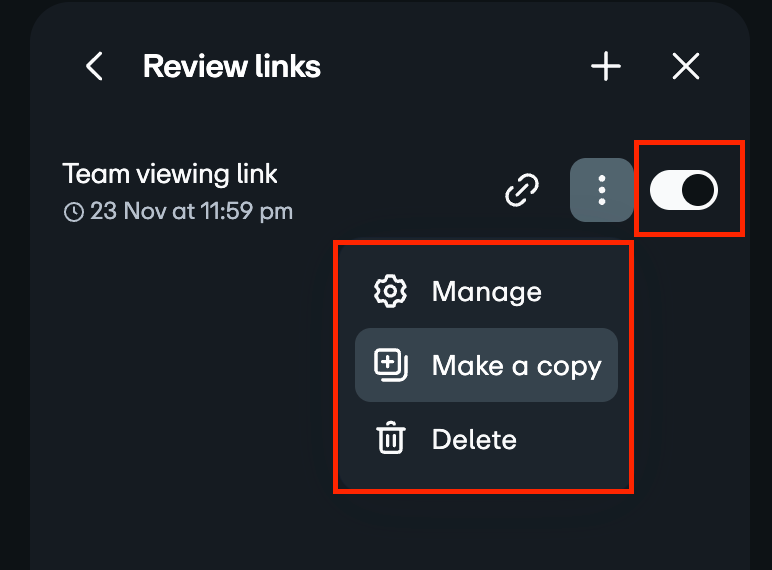The width and height of the screenshot is (772, 570).
Task: Click the dark knob of the link switch
Action: click(x=699, y=190)
